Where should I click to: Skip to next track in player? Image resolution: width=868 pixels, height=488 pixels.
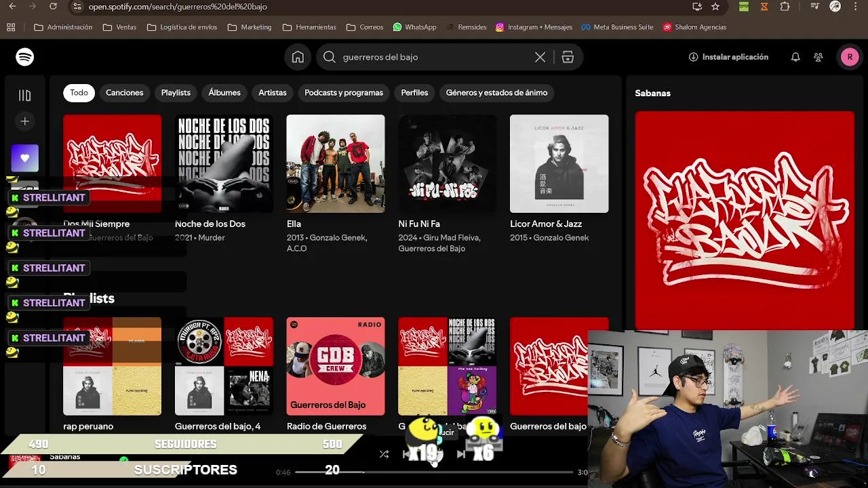[x=461, y=454]
